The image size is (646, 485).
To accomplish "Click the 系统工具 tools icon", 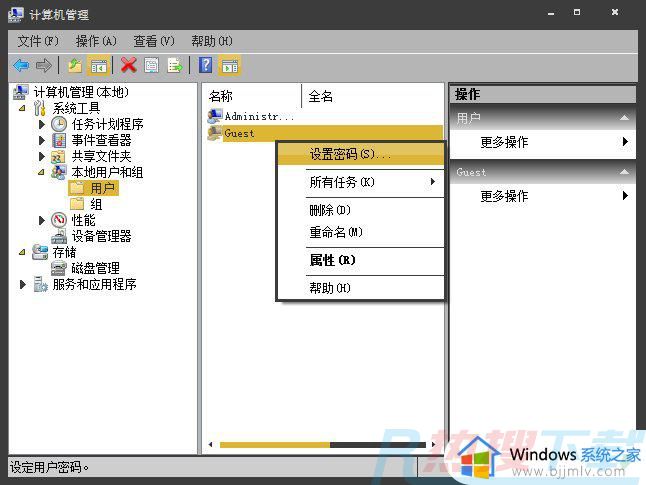I will pos(40,108).
